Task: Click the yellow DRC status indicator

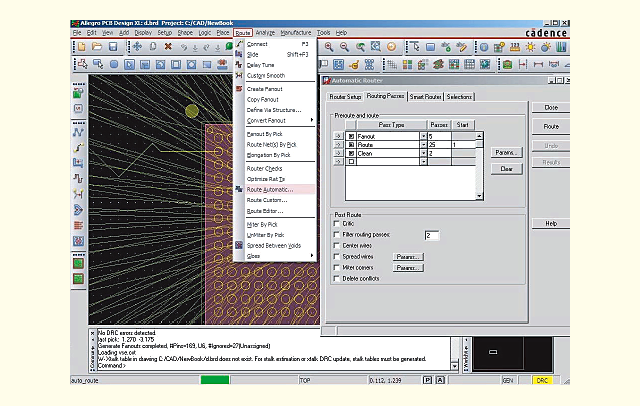Action: pos(542,380)
